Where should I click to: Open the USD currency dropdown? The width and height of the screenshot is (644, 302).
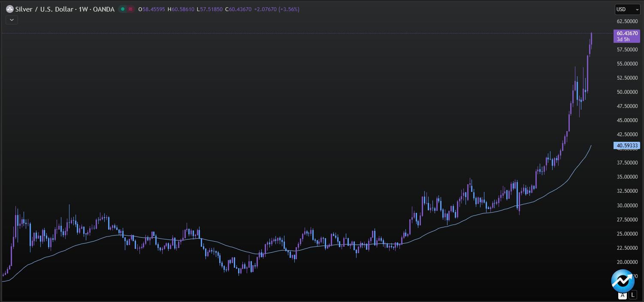pyautogui.click(x=627, y=9)
